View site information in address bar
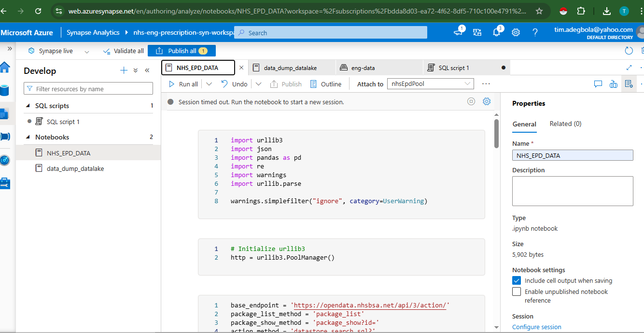The height and width of the screenshot is (333, 644). [58, 11]
